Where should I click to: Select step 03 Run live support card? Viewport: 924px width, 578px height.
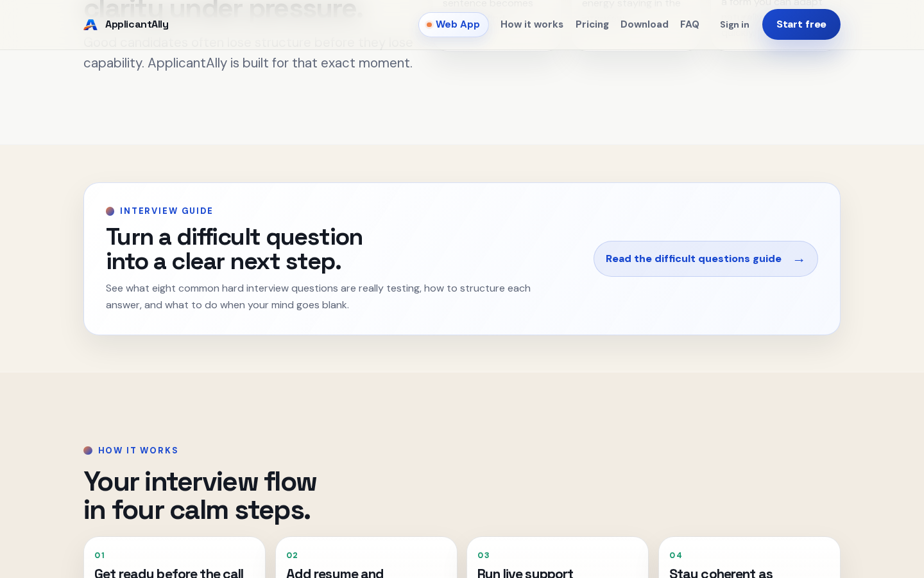click(558, 557)
